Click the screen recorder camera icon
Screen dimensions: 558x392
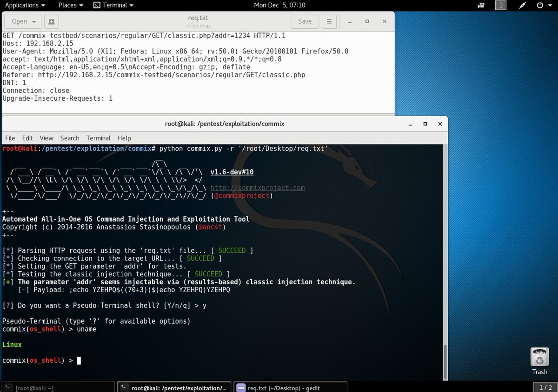pyautogui.click(x=481, y=6)
